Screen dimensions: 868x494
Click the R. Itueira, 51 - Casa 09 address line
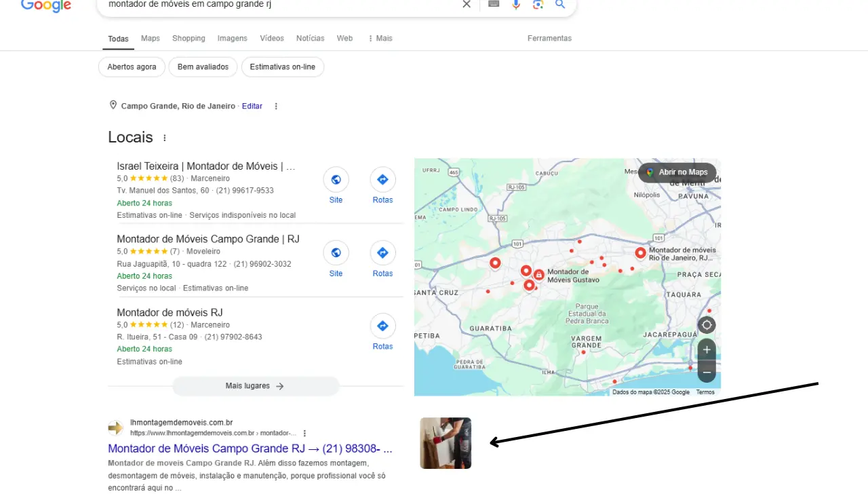coord(157,337)
